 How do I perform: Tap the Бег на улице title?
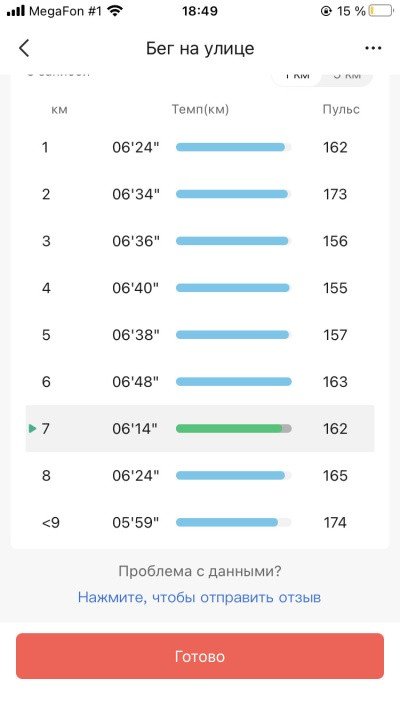coord(200,48)
